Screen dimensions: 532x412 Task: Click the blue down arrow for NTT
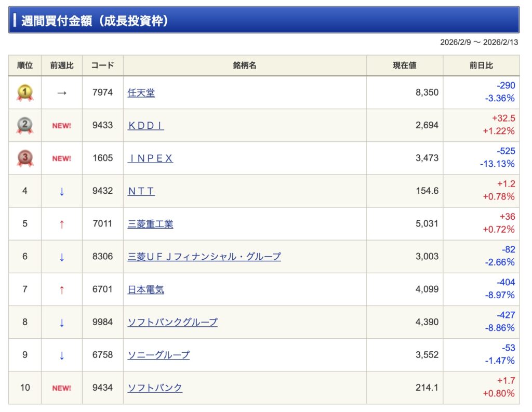(x=62, y=191)
